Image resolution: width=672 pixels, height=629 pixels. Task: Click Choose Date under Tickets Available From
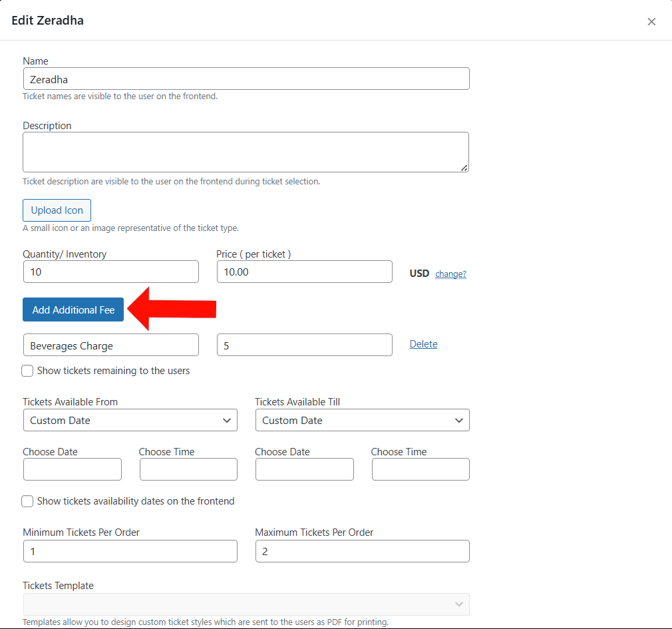[73, 469]
